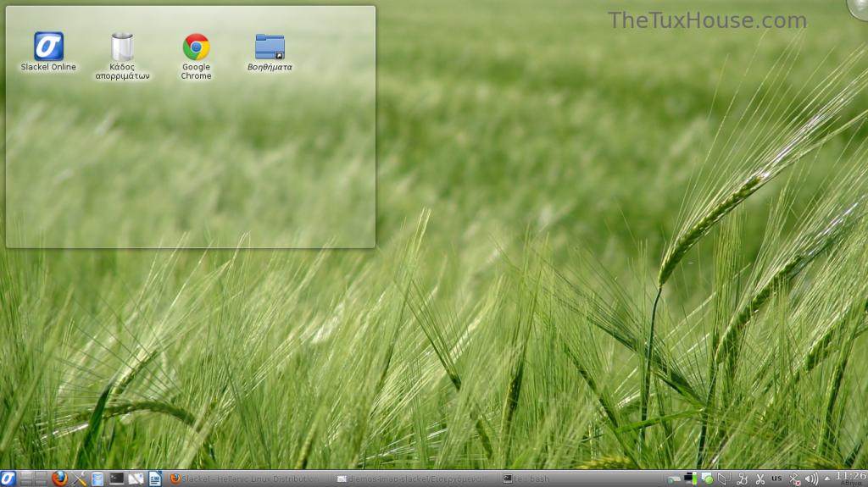Launch the document editor icon in panel

pos(154,479)
